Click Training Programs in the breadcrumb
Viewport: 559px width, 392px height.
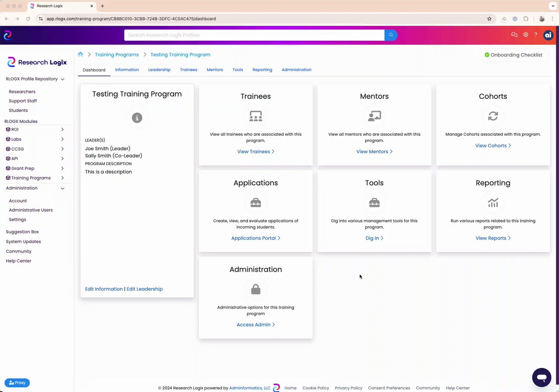pyautogui.click(x=117, y=55)
